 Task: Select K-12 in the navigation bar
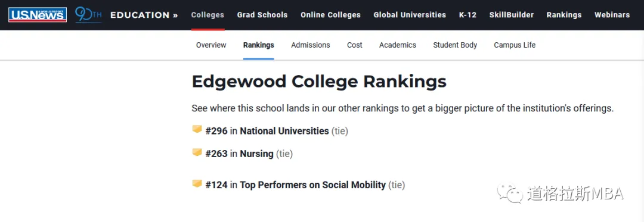tap(467, 15)
